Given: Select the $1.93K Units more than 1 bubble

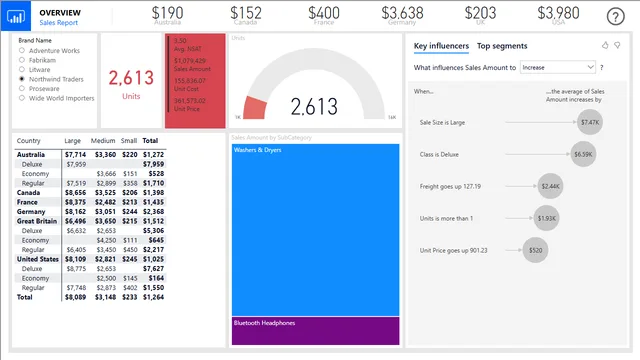Looking at the screenshot, I should coord(547,218).
